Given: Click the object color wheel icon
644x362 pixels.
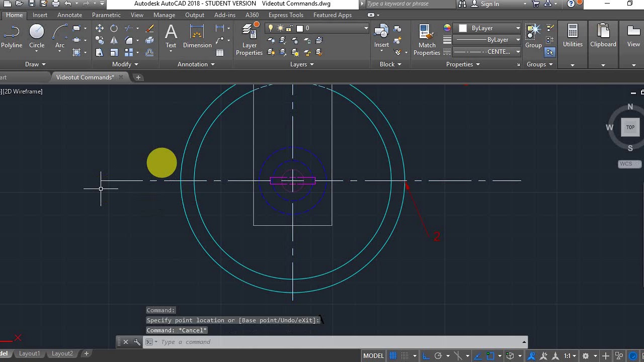Looking at the screenshot, I should [447, 28].
